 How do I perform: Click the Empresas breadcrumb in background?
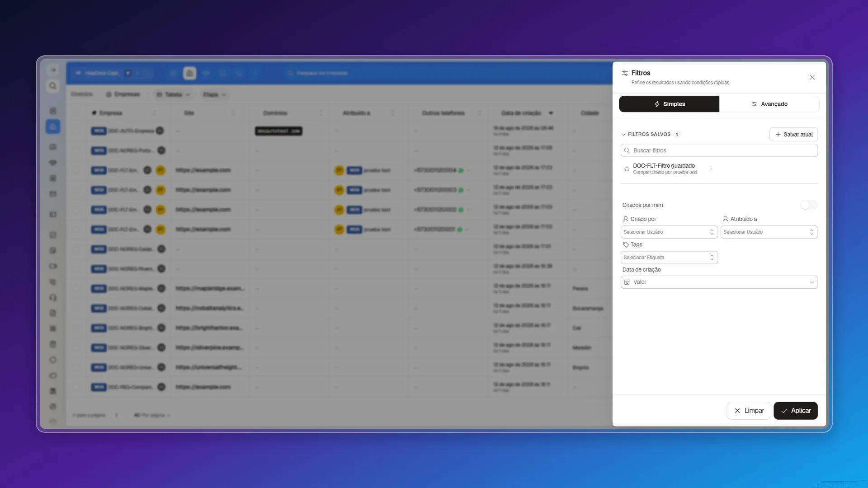[123, 94]
